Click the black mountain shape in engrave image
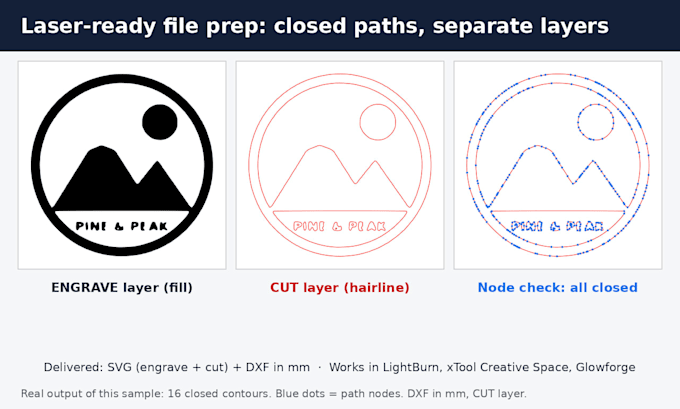680x409 pixels. (x=122, y=178)
